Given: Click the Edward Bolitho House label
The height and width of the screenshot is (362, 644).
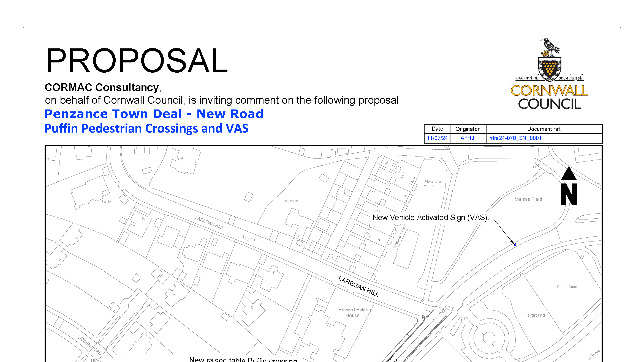Looking at the screenshot, I should [x=354, y=312].
